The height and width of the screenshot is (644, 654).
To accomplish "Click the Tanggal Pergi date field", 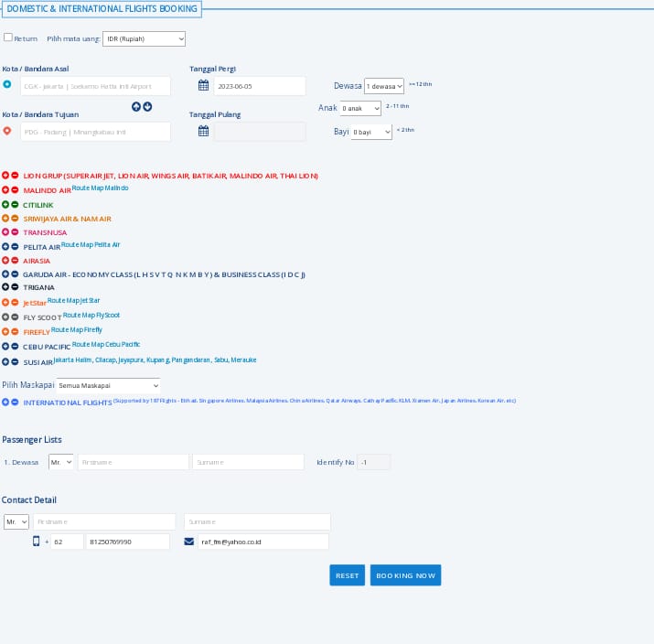I will coord(260,86).
